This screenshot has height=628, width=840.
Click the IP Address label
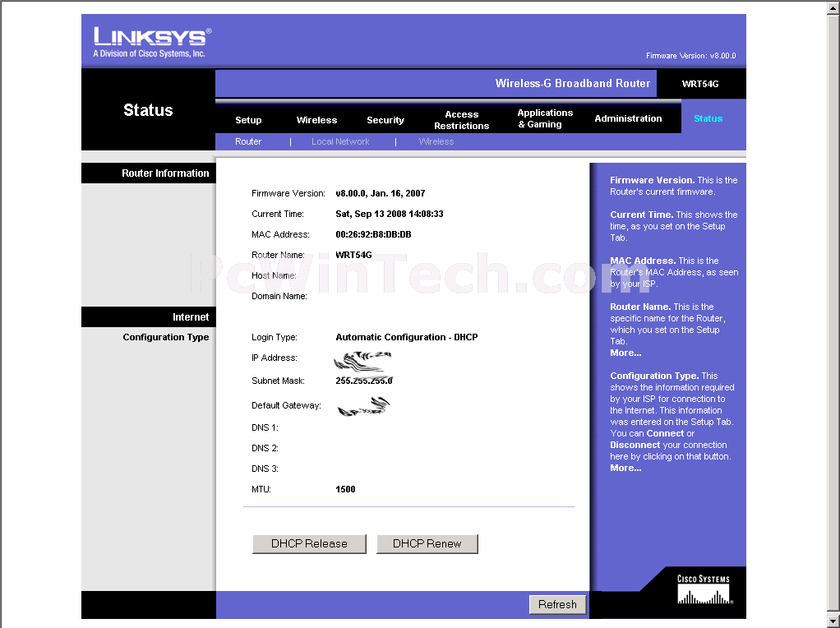[275, 358]
